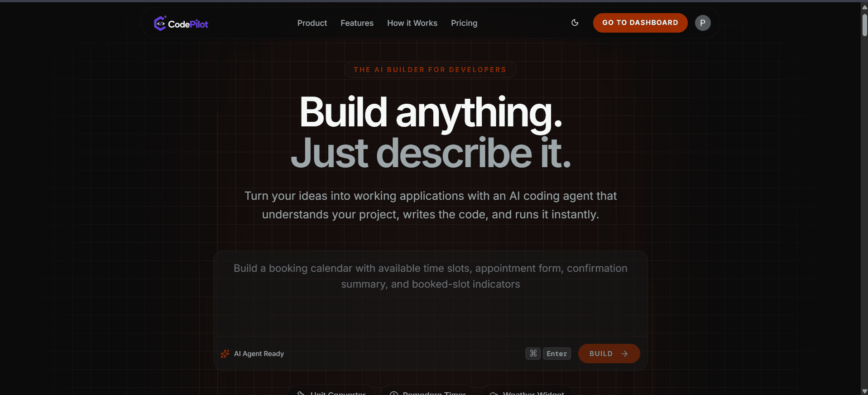Click the page scrollbar down arrow
Viewport: 868px width, 395px height.
864,391
